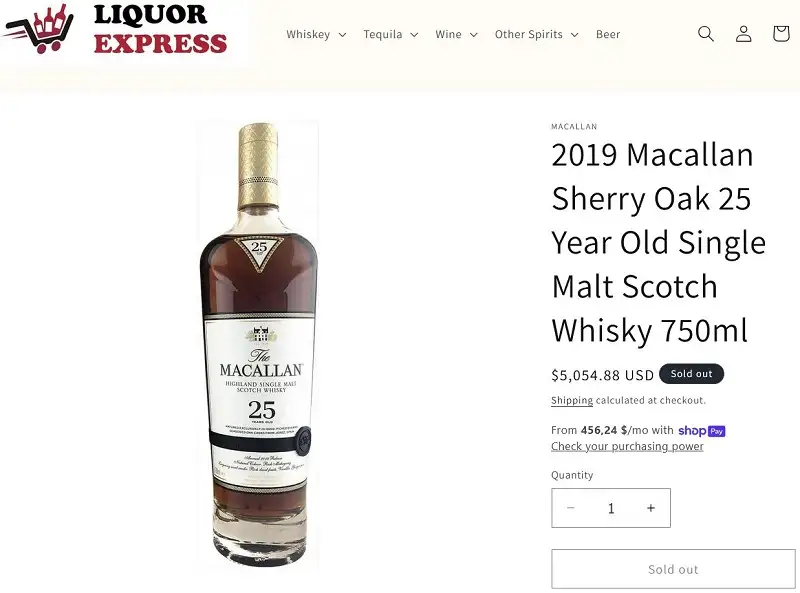Click the MACALLAN vendor label
This screenshot has height=593, width=800.
pos(572,126)
